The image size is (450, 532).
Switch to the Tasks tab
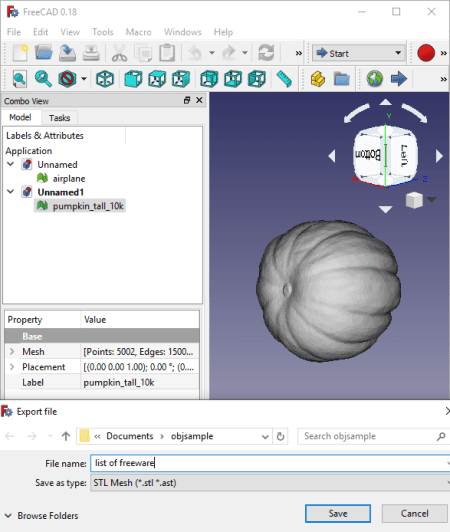coord(59,118)
